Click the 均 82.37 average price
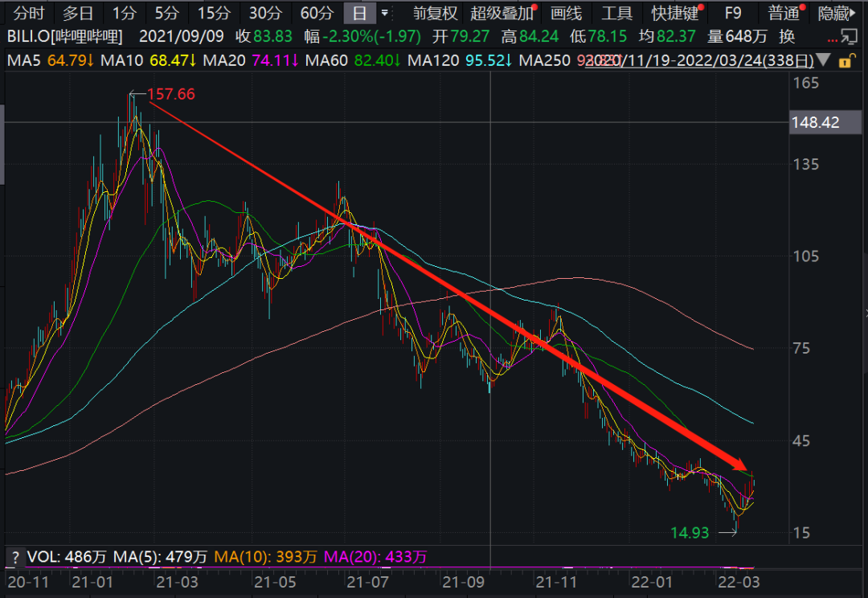The height and width of the screenshot is (598, 868). click(x=667, y=36)
